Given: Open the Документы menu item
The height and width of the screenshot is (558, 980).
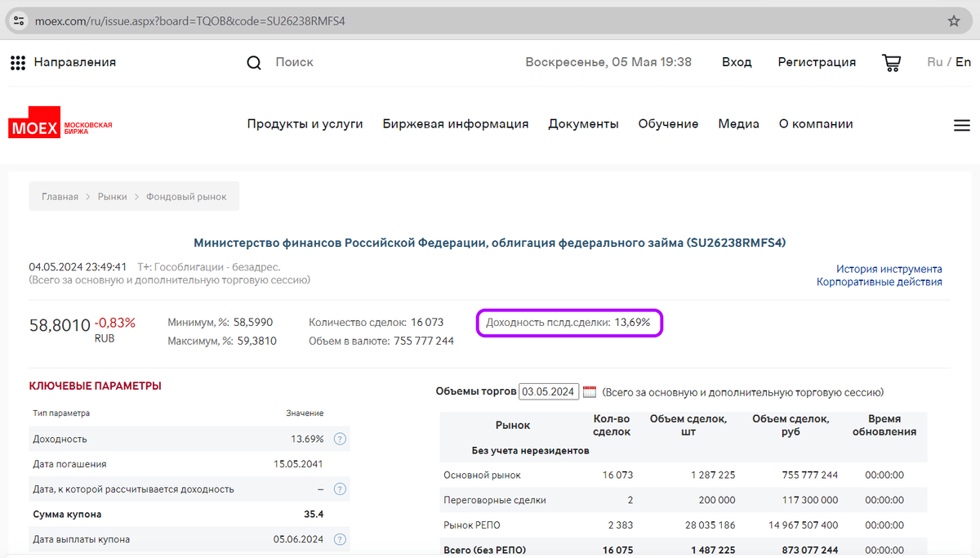Looking at the screenshot, I should (x=583, y=123).
